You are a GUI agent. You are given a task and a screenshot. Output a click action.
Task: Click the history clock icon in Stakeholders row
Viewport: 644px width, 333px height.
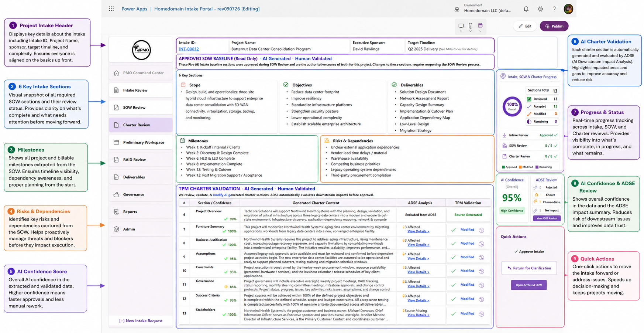coord(482,314)
